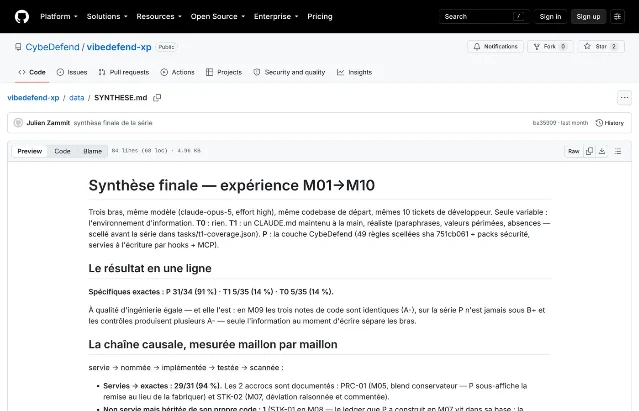Open the file more options menu

[624, 98]
